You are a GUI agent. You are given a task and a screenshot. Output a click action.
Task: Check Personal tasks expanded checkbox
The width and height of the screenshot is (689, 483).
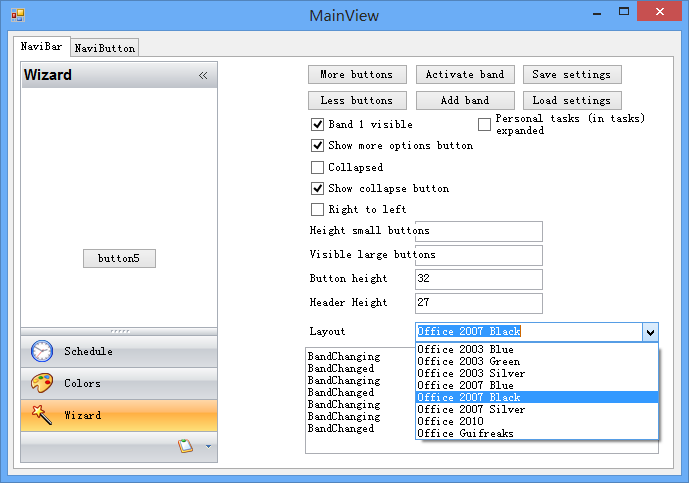[x=484, y=124]
